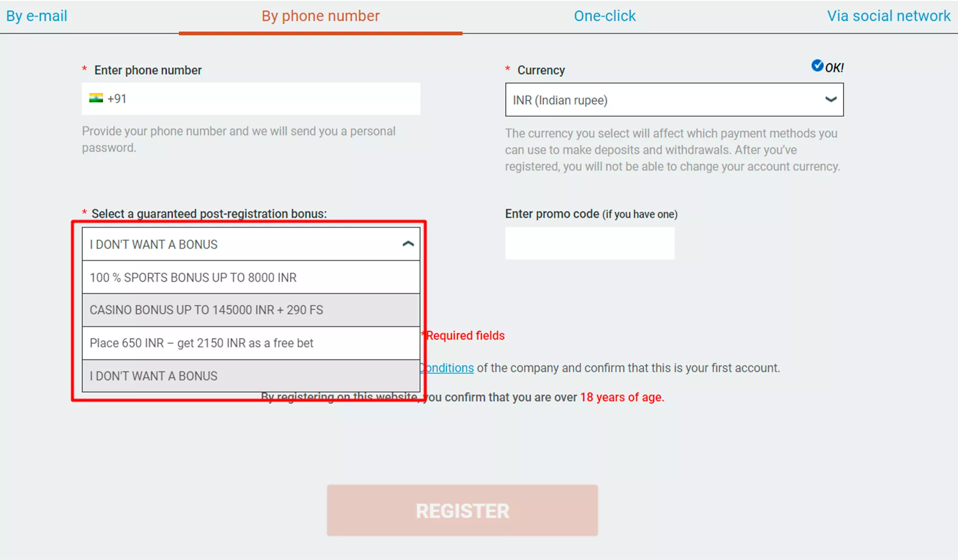Select 100% Sports Bonus up to 8000 INR

250,277
